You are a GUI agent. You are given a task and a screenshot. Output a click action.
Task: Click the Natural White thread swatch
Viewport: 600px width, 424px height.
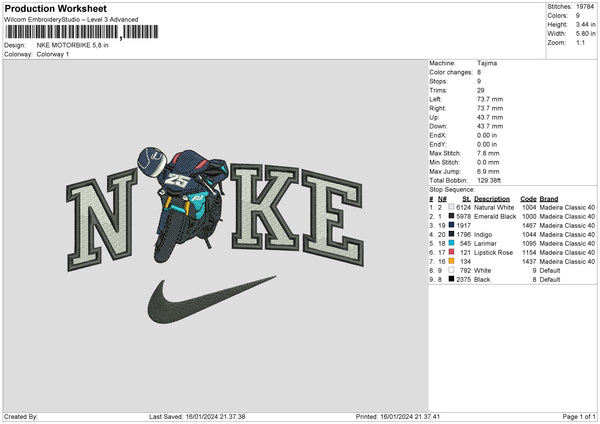pos(452,207)
